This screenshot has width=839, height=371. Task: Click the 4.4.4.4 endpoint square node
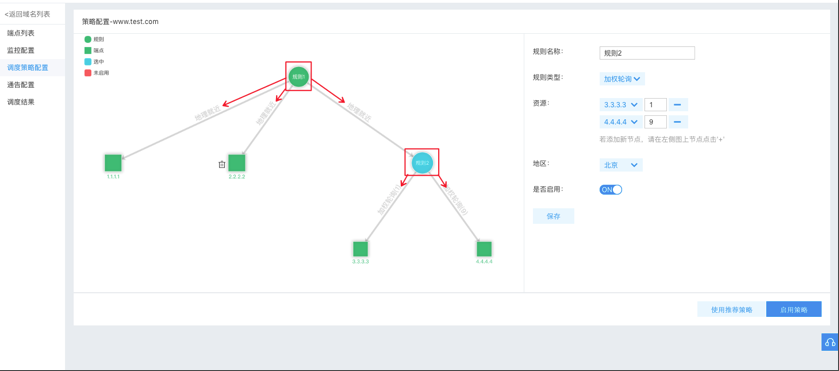click(484, 249)
